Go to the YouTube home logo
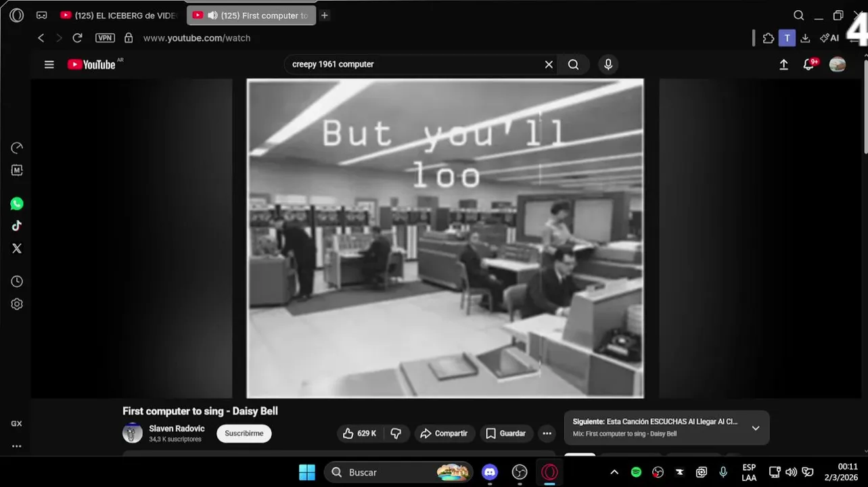 pyautogui.click(x=93, y=64)
